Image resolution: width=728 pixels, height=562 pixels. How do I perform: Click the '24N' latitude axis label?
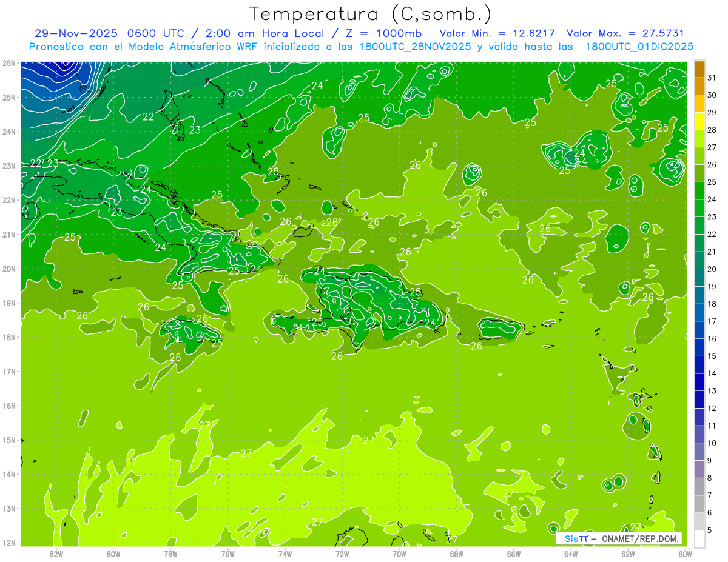[8, 132]
